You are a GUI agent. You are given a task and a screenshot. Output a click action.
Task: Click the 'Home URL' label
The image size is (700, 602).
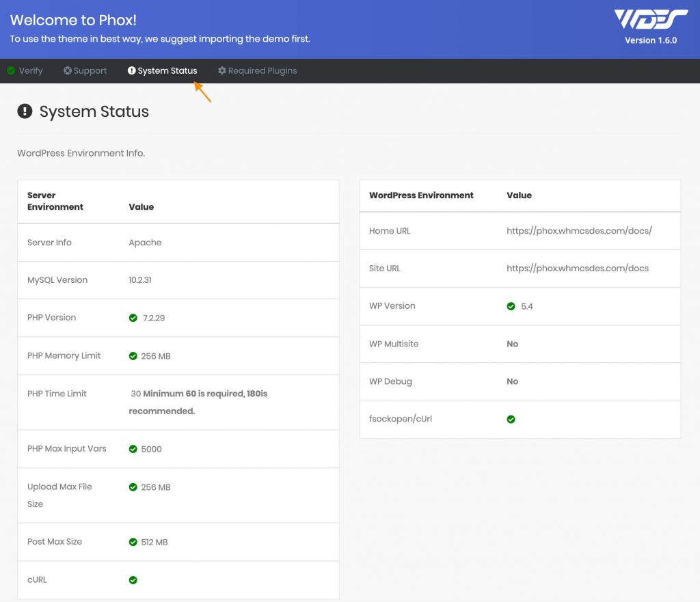[x=389, y=231]
